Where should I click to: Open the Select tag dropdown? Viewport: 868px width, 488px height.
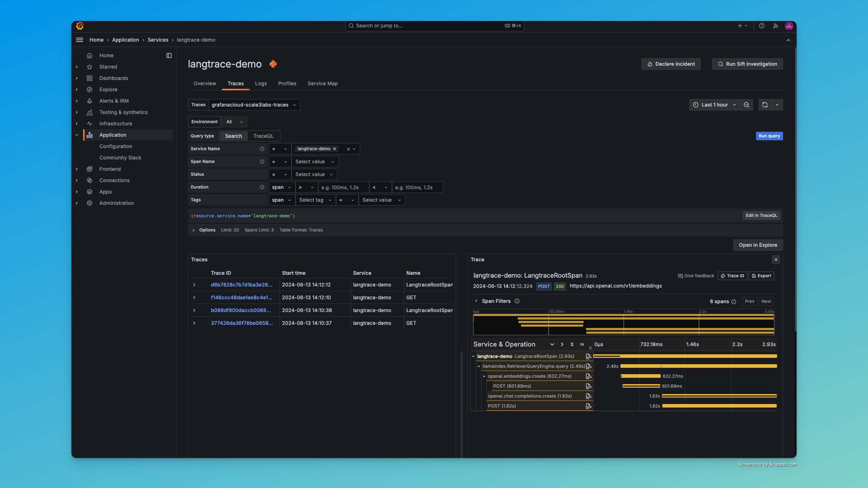(315, 200)
